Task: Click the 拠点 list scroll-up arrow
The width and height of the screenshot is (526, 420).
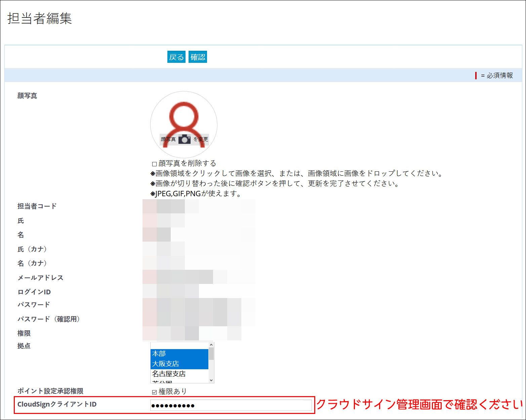Action: [211, 345]
